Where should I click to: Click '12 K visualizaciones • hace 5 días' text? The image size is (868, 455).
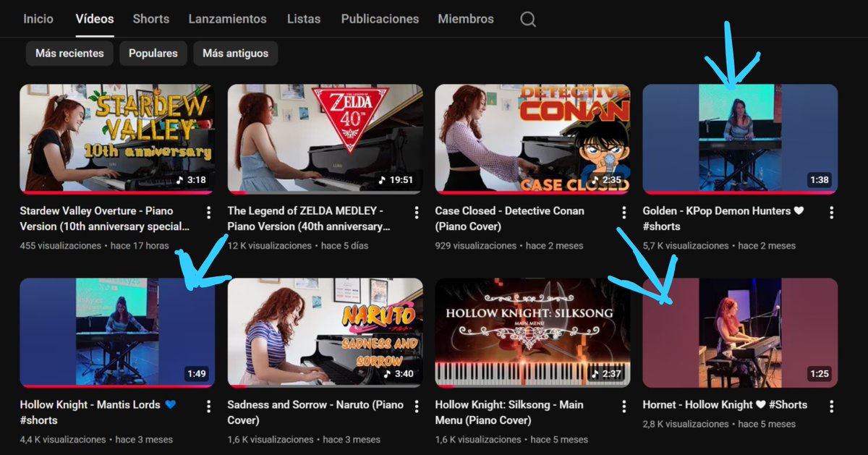click(x=298, y=245)
